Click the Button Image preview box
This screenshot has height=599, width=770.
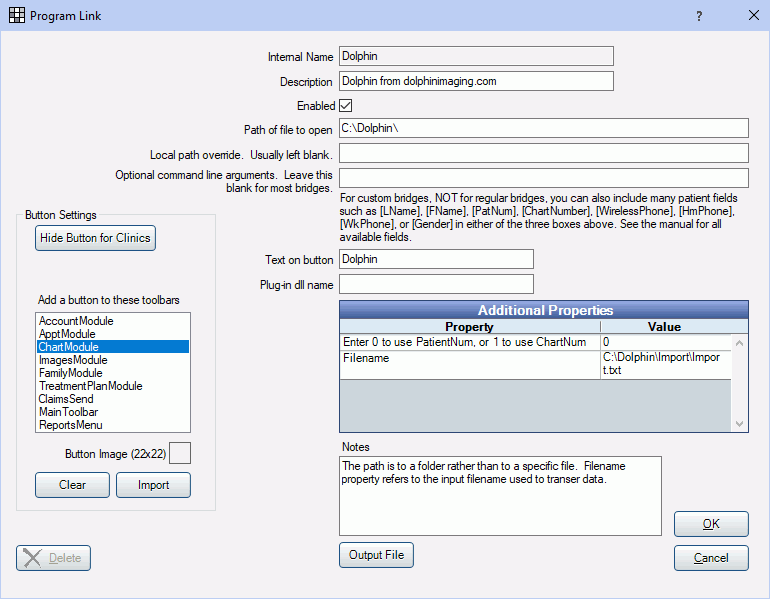click(180, 453)
